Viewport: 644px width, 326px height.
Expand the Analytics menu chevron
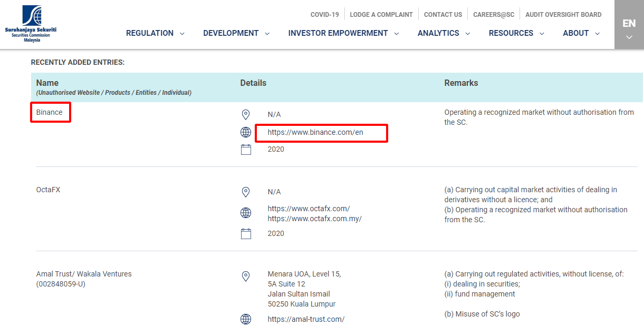[467, 34]
